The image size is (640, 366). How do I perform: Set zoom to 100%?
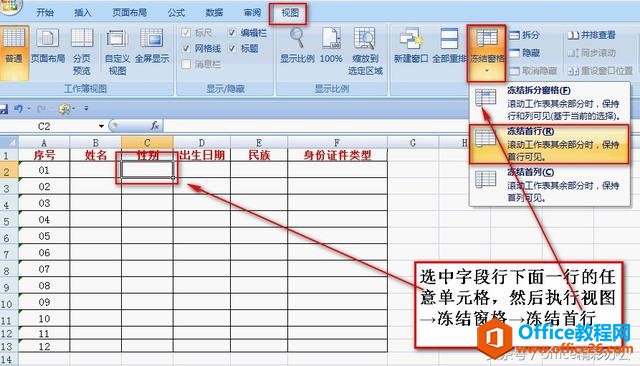[331, 47]
